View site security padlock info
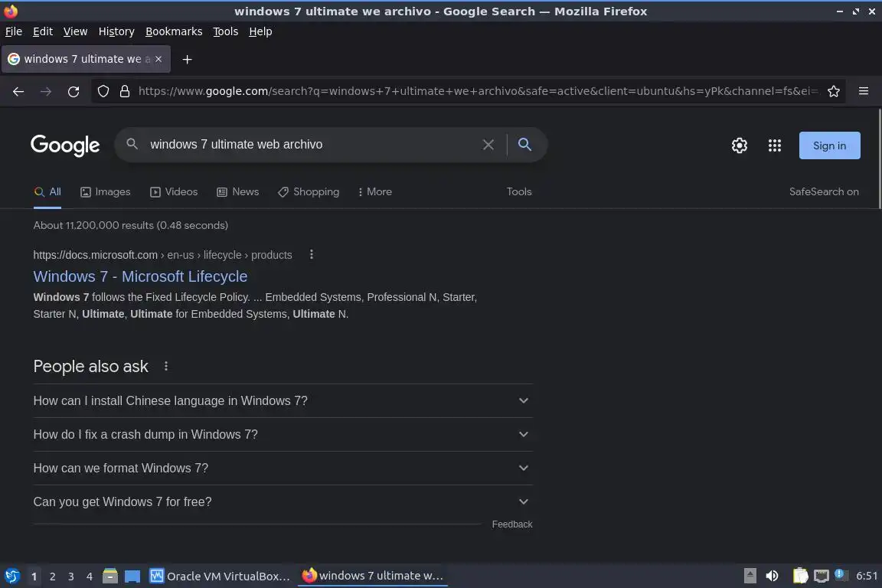This screenshot has height=588, width=882. coord(125,91)
